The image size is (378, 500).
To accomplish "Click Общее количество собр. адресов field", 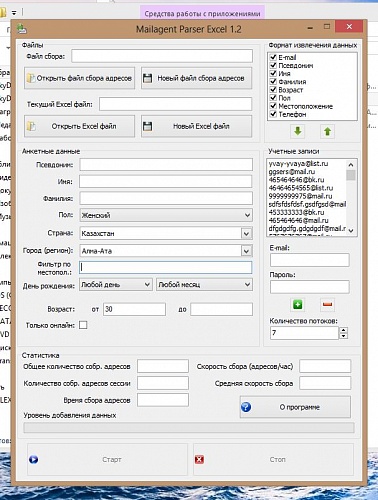I will click(x=163, y=366).
